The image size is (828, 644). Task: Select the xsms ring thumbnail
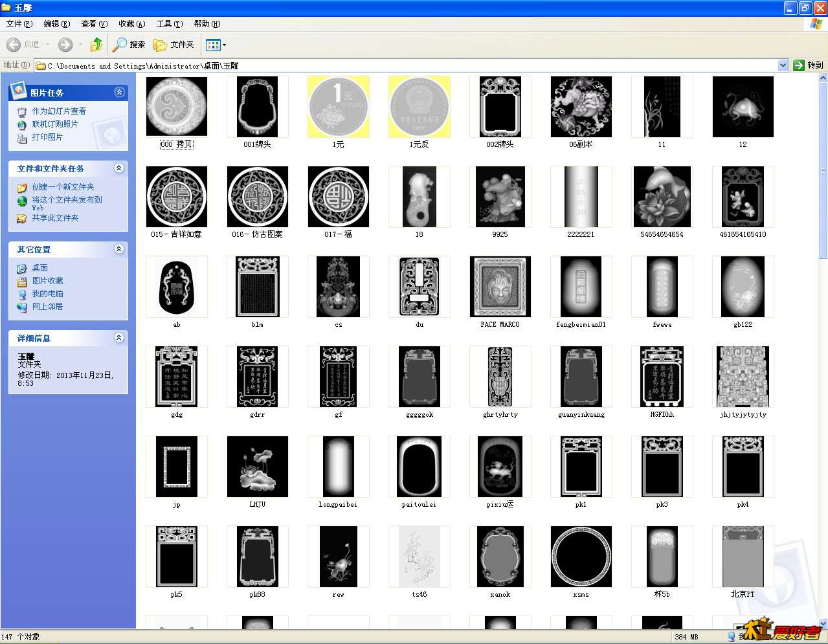coord(581,557)
